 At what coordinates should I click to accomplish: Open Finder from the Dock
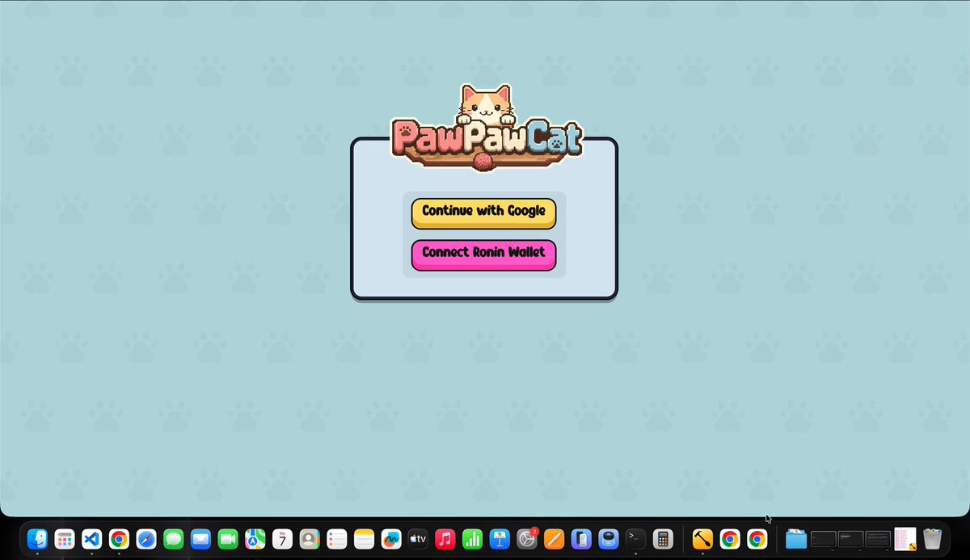point(37,539)
